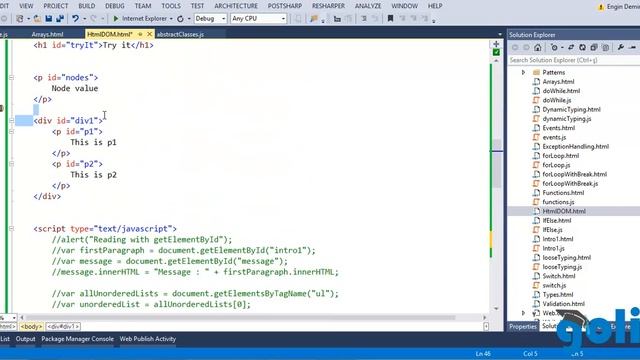Switch to Arrays.html tab
Screen dimensions: 640x360
click(x=47, y=34)
